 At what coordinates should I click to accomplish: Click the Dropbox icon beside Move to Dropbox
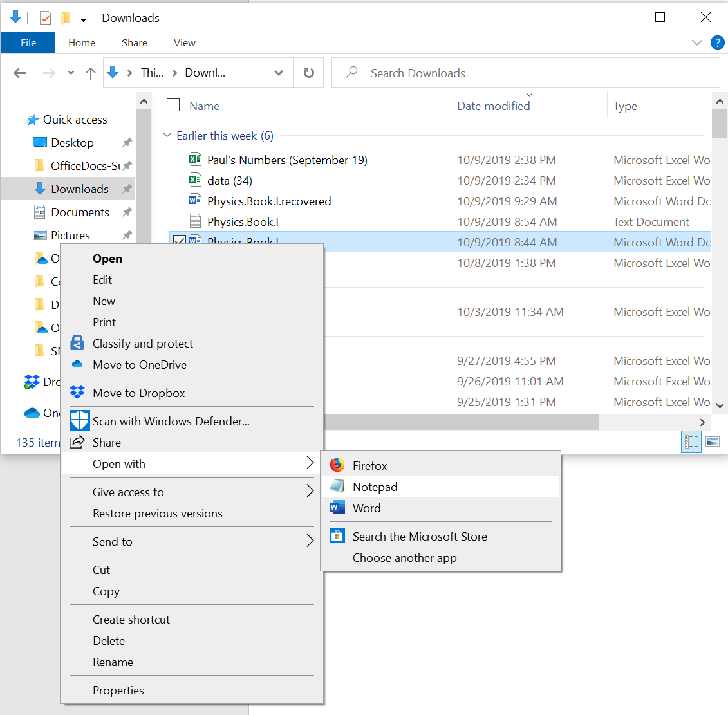tap(77, 393)
